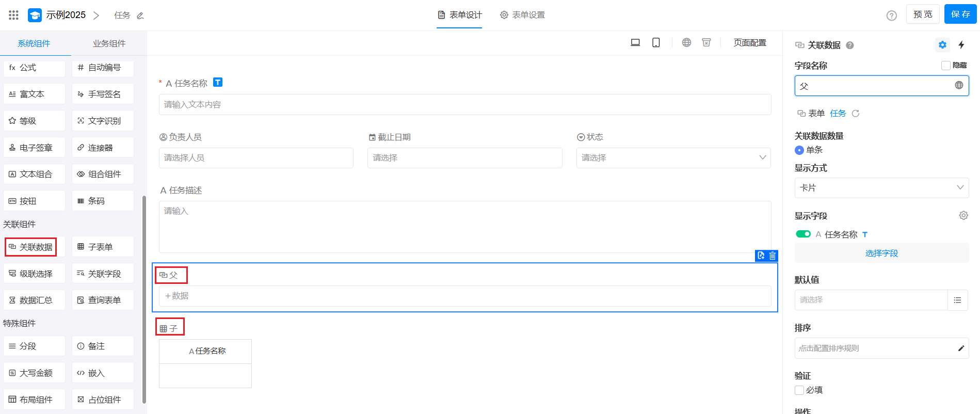Viewport: 980px width, 414px height.
Task: Switch to the 业务组件 tab
Action: click(109, 43)
